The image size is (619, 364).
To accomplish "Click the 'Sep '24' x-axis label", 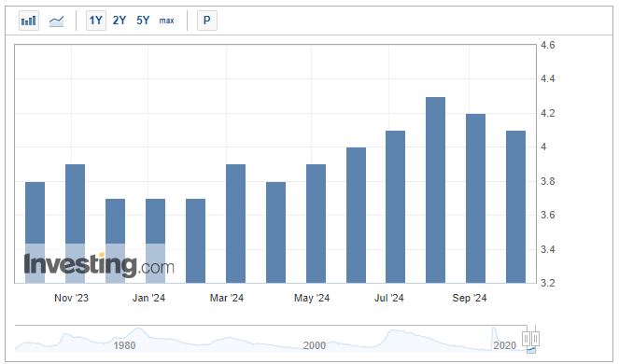I will [470, 298].
